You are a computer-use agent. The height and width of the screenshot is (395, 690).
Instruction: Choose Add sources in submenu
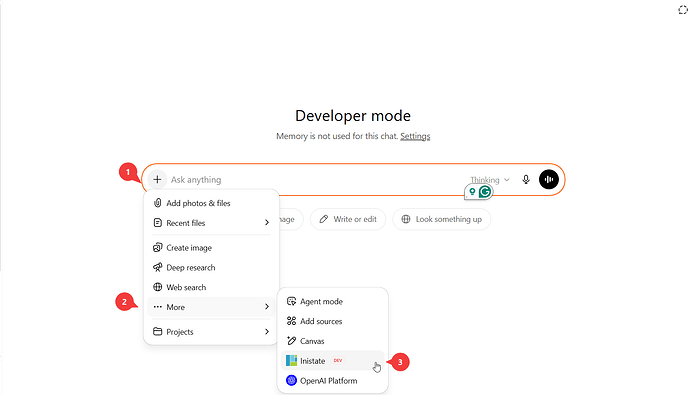pyautogui.click(x=333, y=321)
